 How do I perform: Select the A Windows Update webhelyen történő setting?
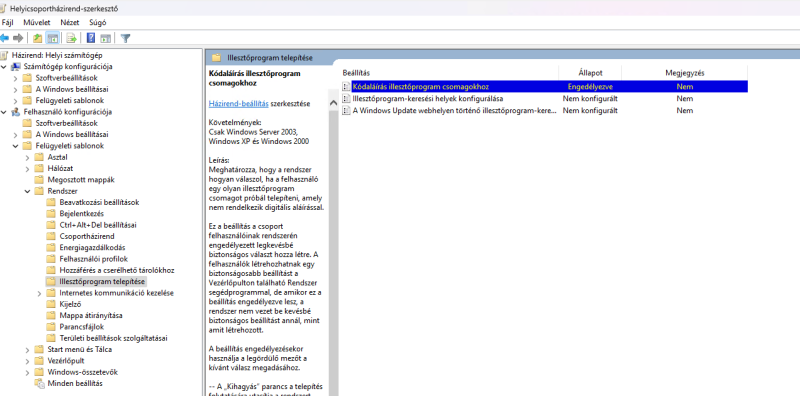[x=455, y=110]
